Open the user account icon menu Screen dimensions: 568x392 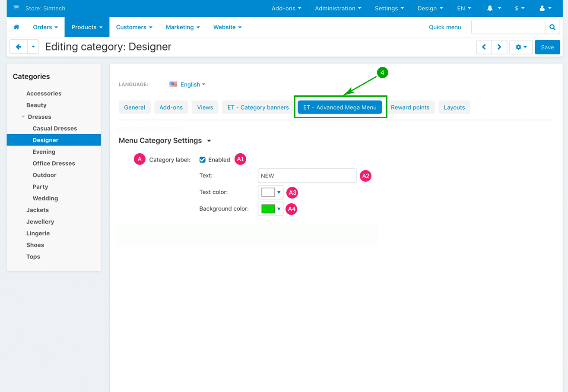(x=546, y=8)
